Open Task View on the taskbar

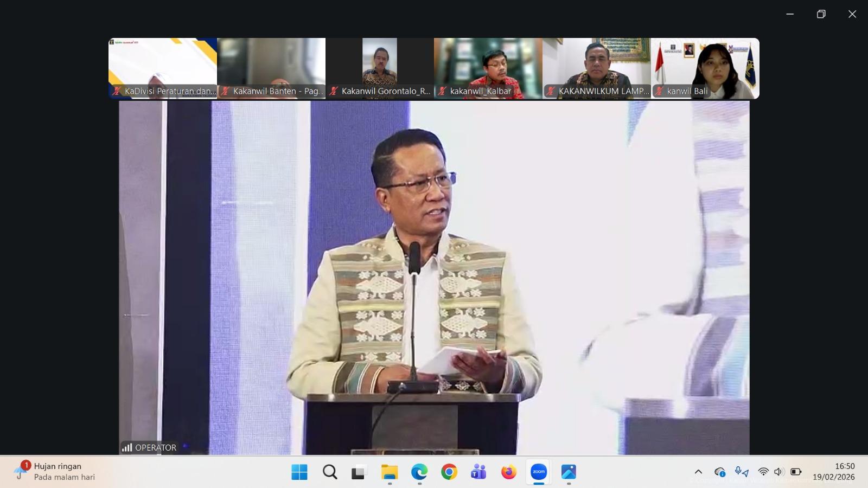tap(359, 472)
